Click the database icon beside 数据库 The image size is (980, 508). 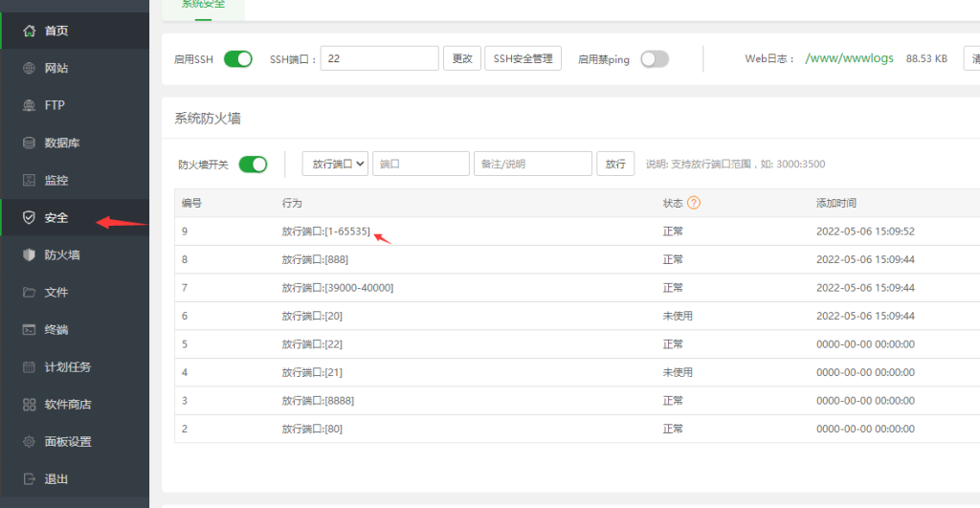coord(29,144)
